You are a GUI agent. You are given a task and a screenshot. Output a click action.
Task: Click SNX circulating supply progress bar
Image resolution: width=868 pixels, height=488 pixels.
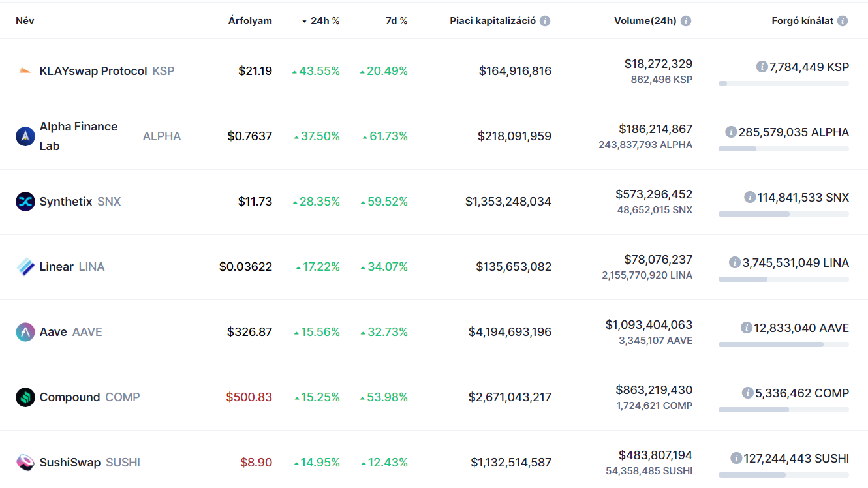tap(784, 214)
